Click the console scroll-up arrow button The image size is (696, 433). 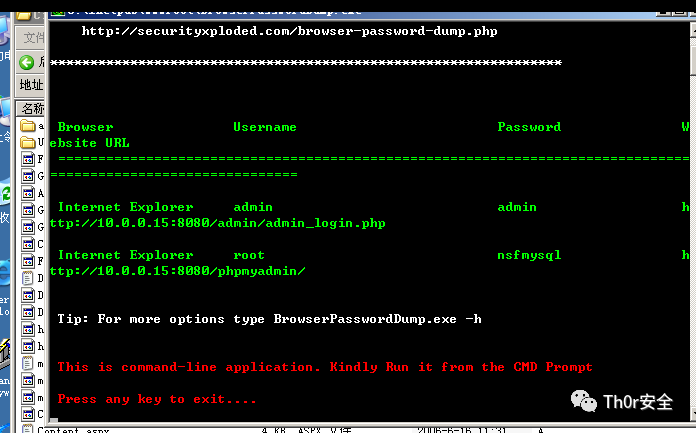point(693,30)
